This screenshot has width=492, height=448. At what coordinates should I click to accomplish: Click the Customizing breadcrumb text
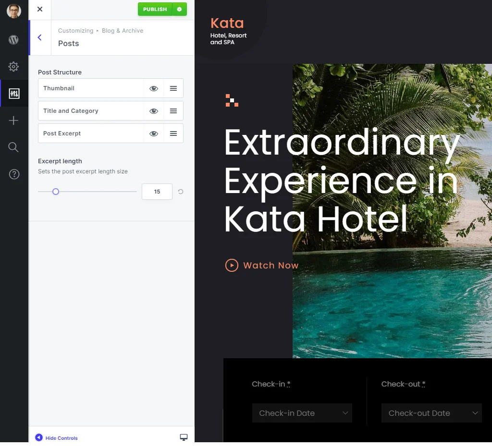click(75, 31)
